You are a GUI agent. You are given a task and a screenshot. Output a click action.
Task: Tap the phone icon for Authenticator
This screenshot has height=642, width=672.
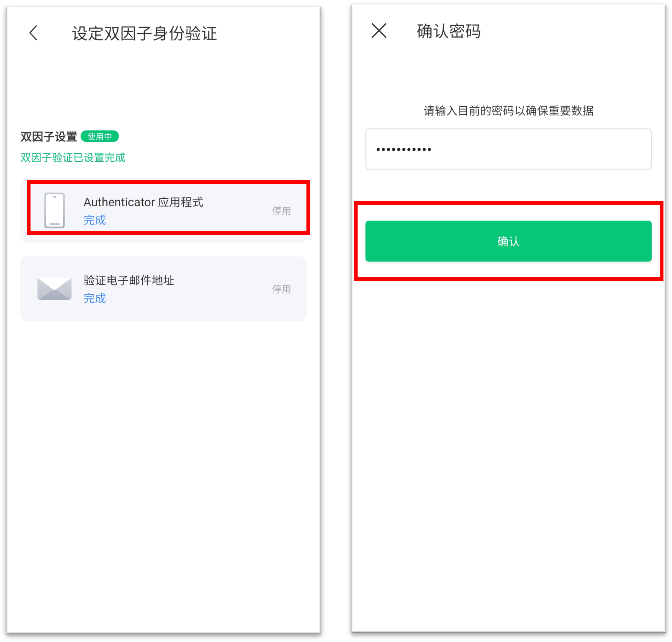pos(54,210)
